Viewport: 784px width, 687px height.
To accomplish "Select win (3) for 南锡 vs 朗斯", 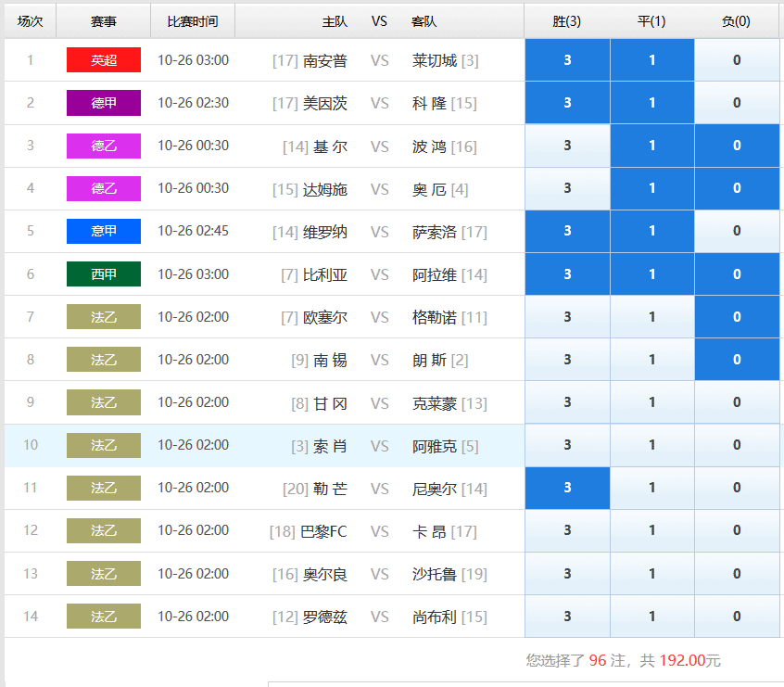I will [567, 360].
